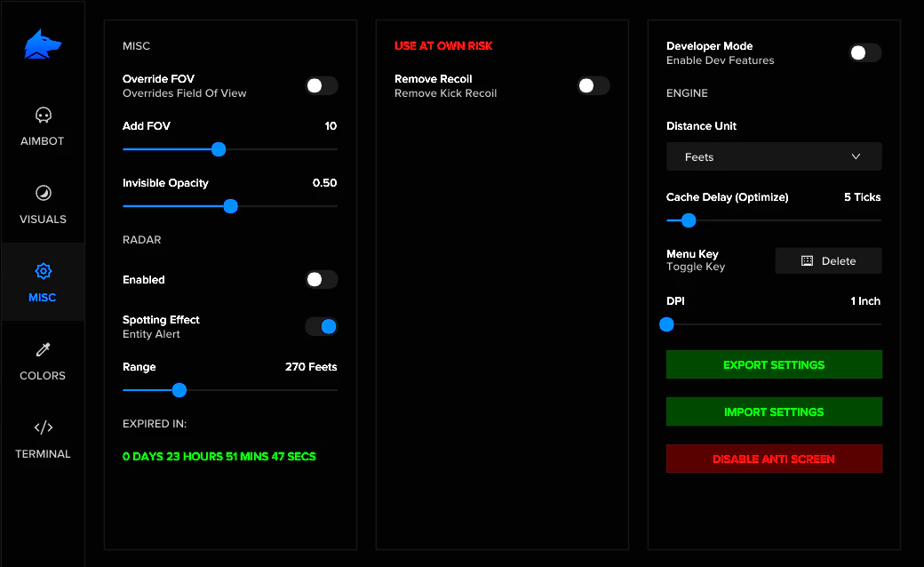Click the DPI value 1 Inch
This screenshot has height=567, width=924.
click(865, 301)
